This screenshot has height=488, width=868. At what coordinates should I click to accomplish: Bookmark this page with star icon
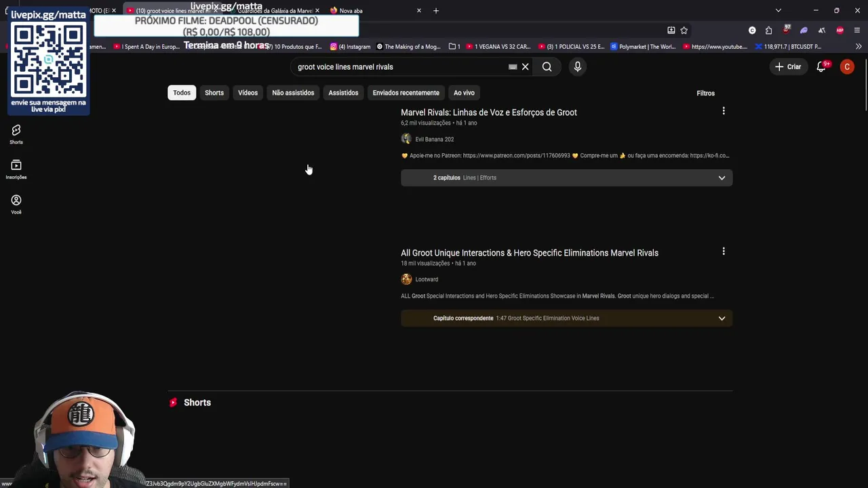(684, 30)
